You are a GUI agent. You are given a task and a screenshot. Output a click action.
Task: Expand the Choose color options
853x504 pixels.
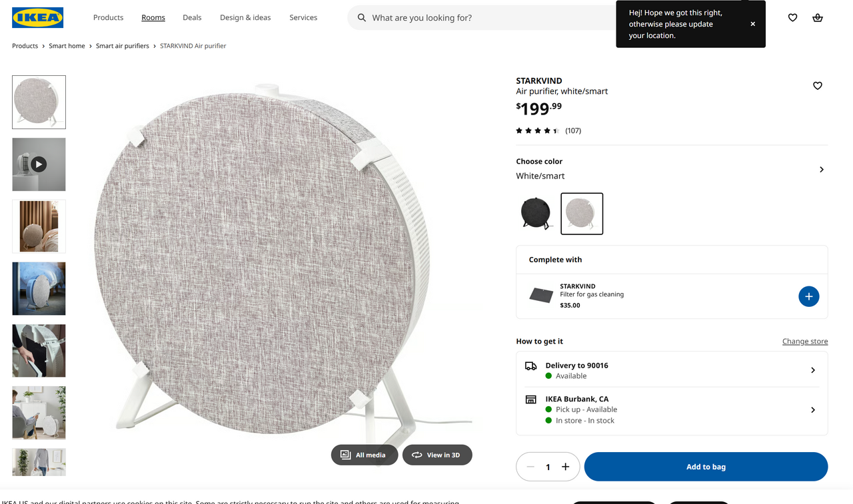821,169
